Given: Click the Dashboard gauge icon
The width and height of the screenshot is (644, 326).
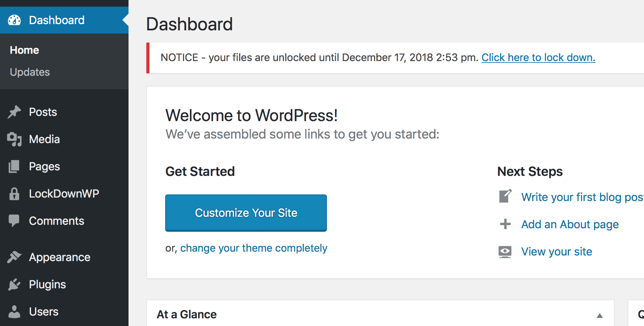Looking at the screenshot, I should [x=14, y=20].
